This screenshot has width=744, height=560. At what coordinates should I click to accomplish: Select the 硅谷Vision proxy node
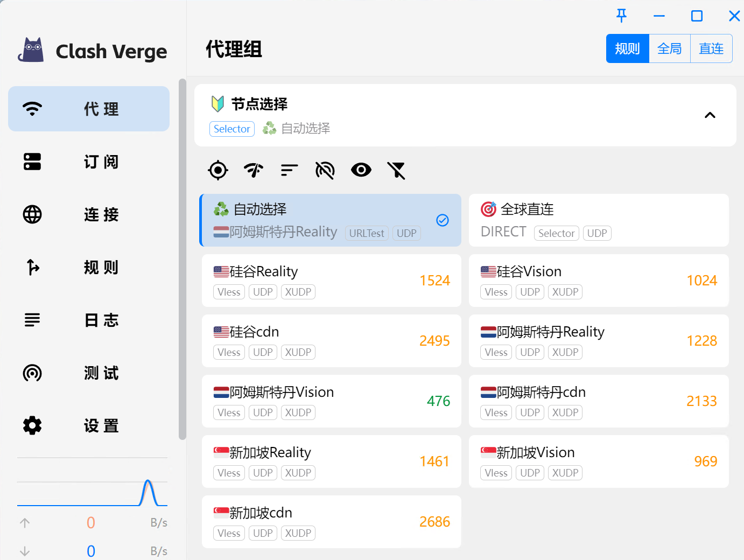[x=598, y=281]
